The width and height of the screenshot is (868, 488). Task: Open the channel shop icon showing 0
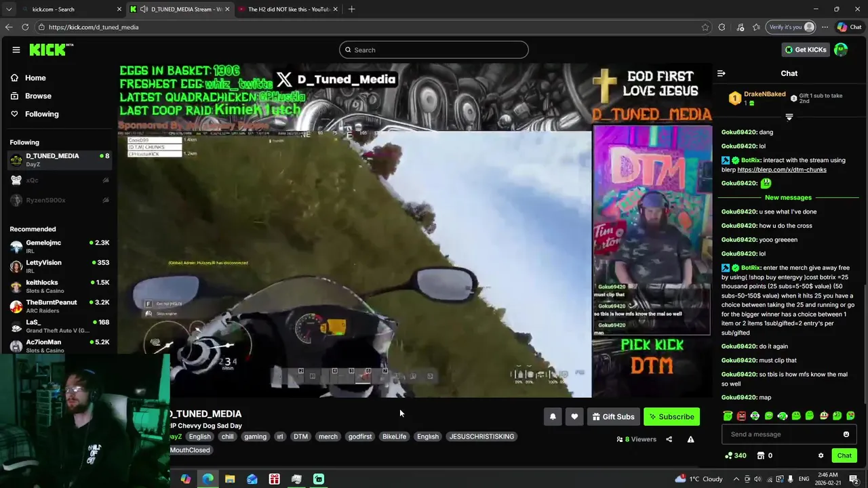point(764,455)
